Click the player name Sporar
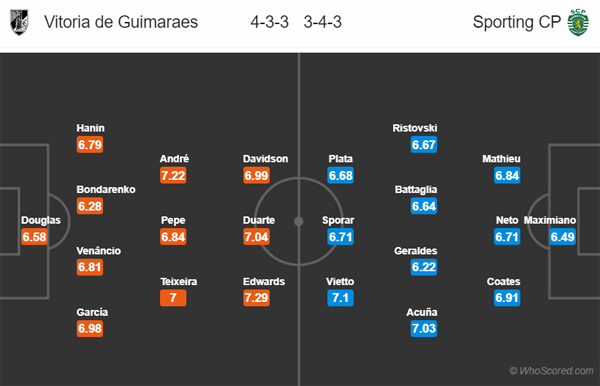 click(x=338, y=220)
